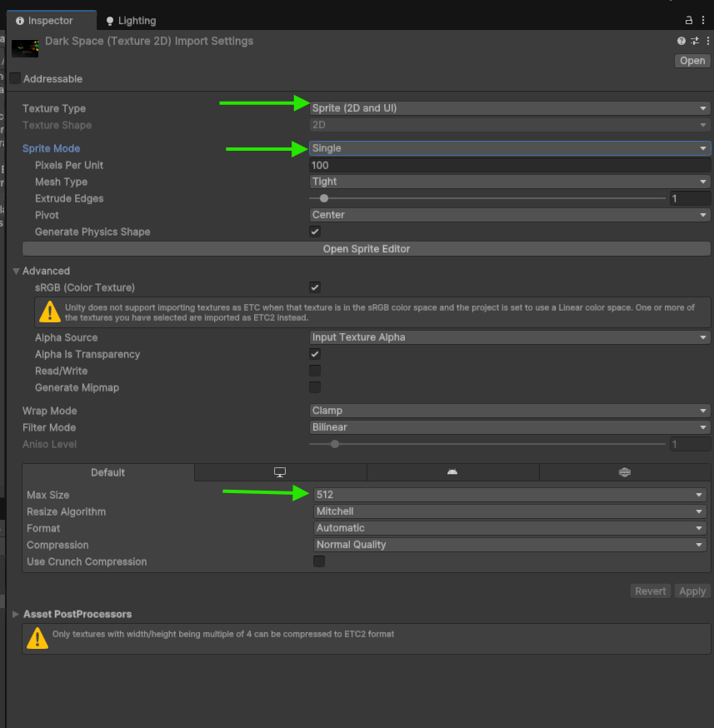Open the Inspector panel three-dot menu

pyautogui.click(x=705, y=20)
